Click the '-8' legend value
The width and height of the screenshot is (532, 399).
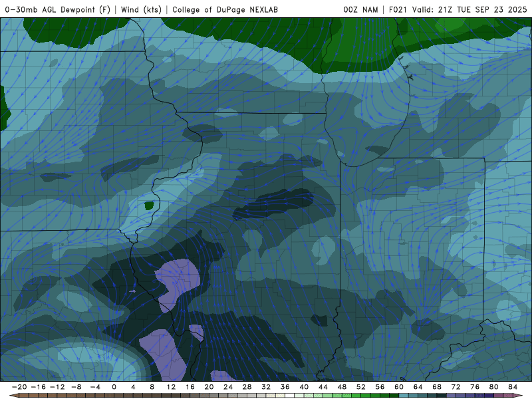pos(76,387)
